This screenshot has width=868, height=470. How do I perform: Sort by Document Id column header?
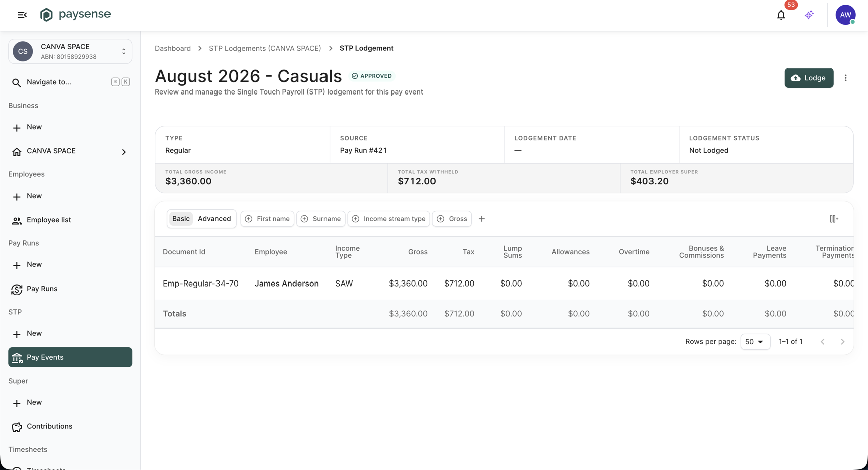(184, 252)
